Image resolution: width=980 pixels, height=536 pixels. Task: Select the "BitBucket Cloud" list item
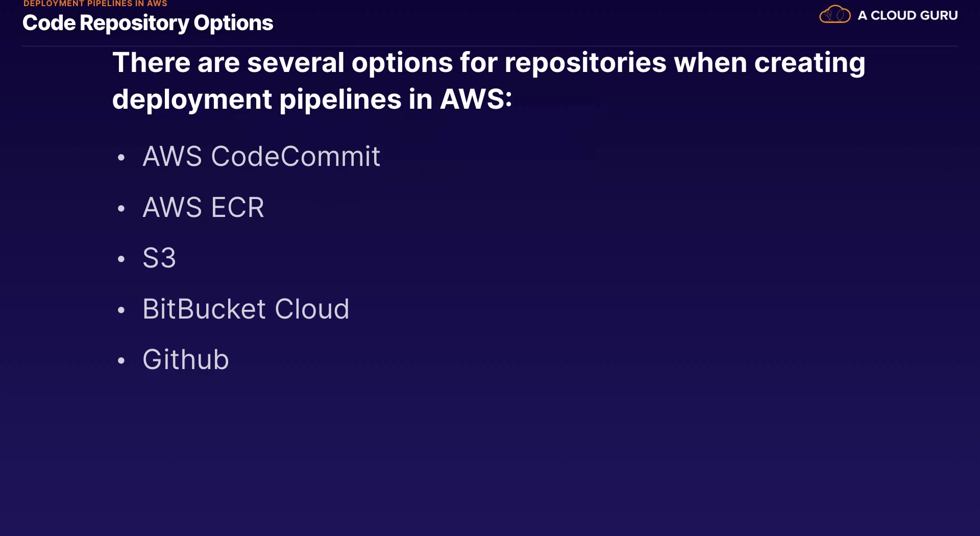[x=246, y=309]
